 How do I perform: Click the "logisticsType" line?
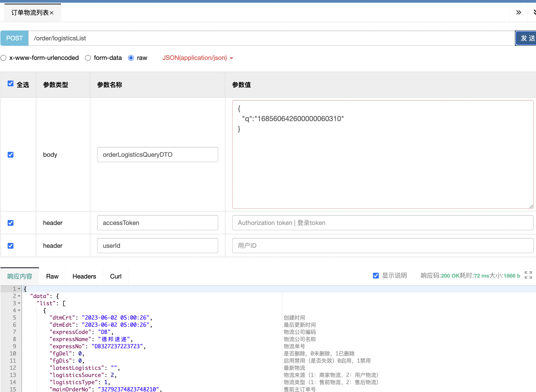coord(80,382)
